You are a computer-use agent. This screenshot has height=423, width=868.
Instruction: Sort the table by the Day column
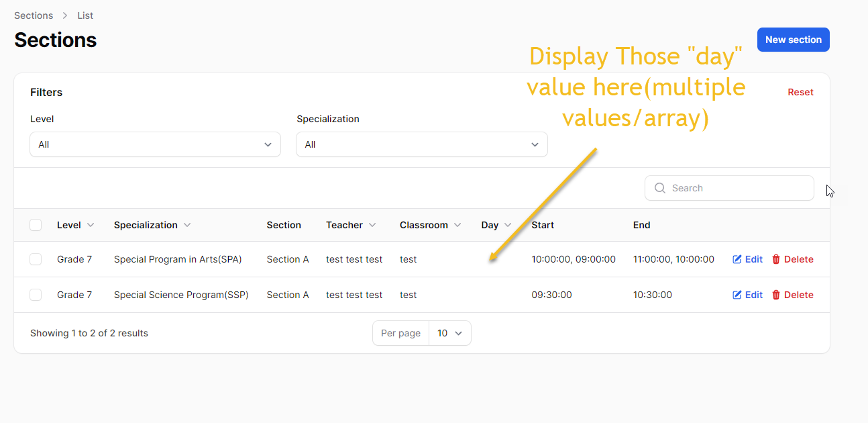tap(495, 224)
